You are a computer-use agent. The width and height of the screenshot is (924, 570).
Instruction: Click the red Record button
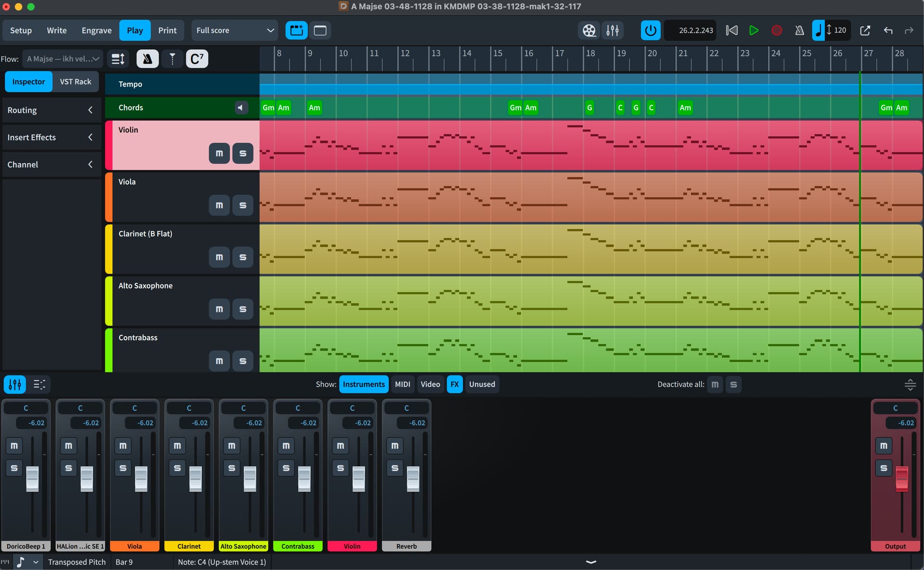click(776, 30)
